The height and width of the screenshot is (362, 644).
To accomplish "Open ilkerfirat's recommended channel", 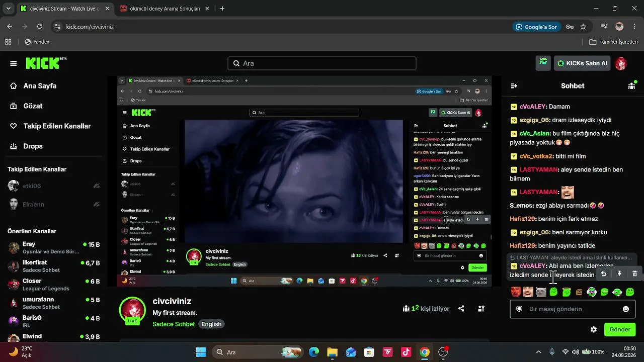I will pyautogui.click(x=54, y=266).
